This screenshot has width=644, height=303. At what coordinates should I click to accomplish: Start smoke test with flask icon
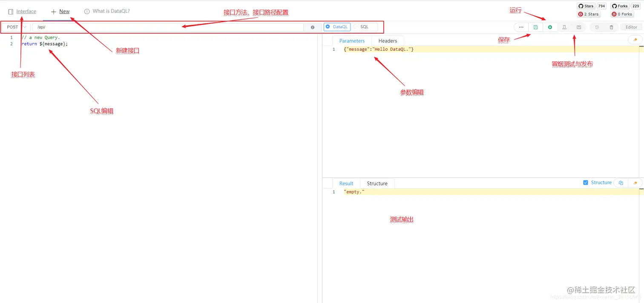[564, 27]
